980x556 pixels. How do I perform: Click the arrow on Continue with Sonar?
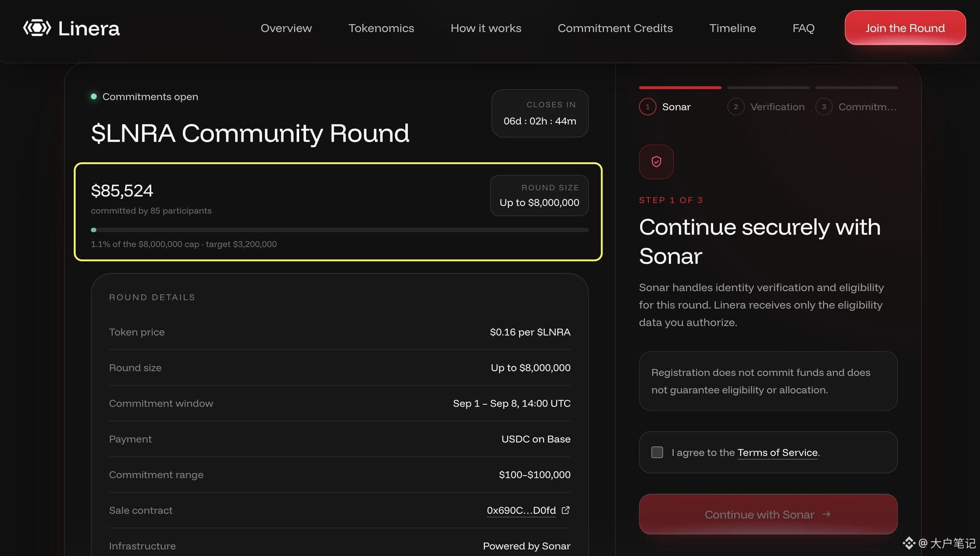826,514
